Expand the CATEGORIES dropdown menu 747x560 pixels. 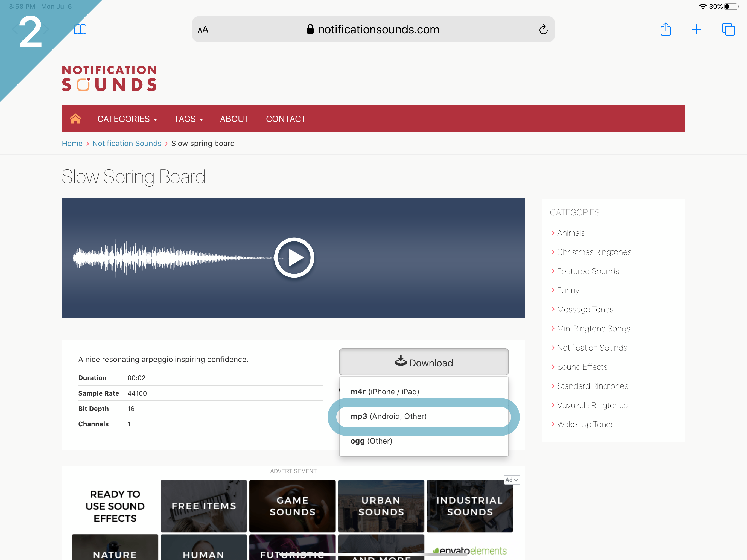127,119
